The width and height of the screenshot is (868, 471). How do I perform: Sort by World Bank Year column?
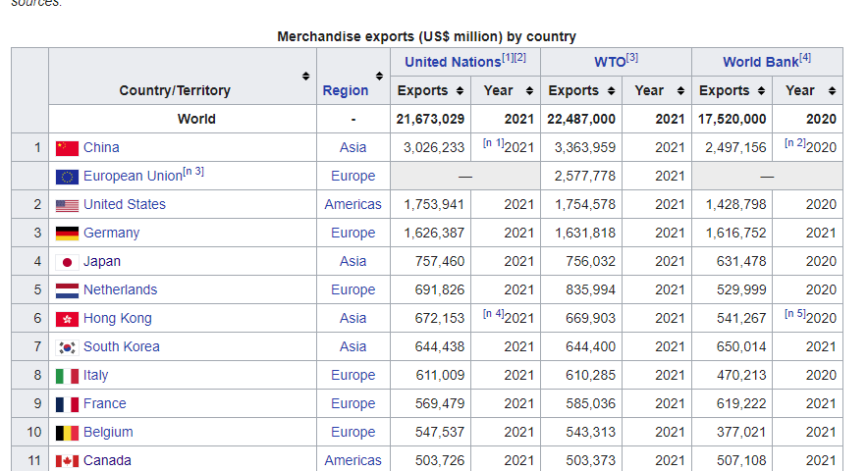click(x=832, y=91)
